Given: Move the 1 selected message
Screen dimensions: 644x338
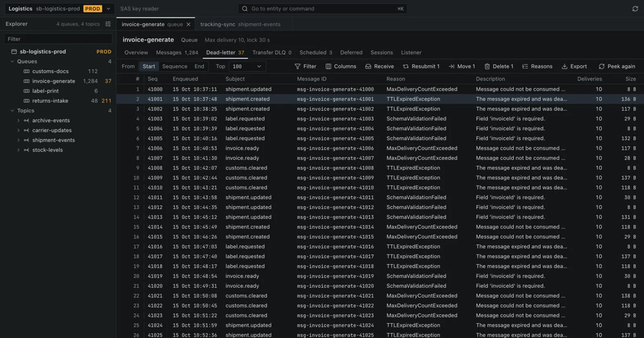Looking at the screenshot, I should click(462, 66).
